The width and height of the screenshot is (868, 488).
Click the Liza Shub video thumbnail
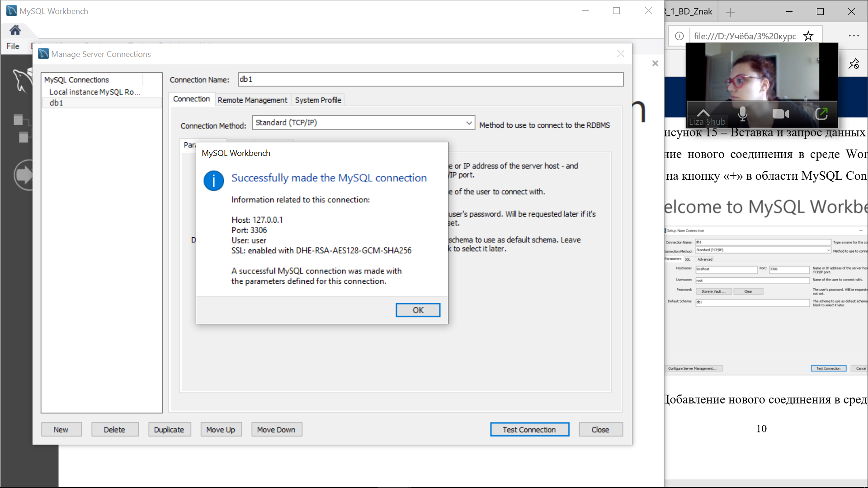[x=762, y=85]
